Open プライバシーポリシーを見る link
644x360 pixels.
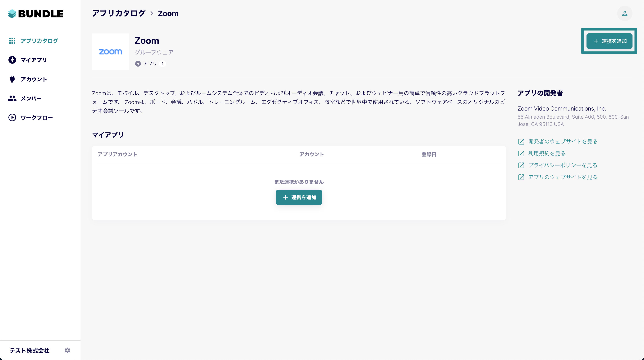[563, 165]
